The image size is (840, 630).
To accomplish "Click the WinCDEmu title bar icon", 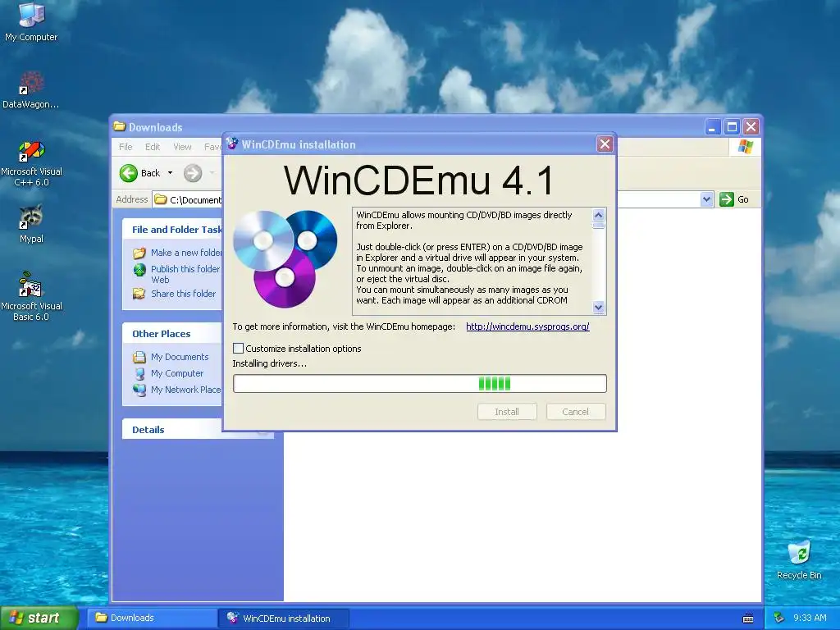I will [232, 144].
